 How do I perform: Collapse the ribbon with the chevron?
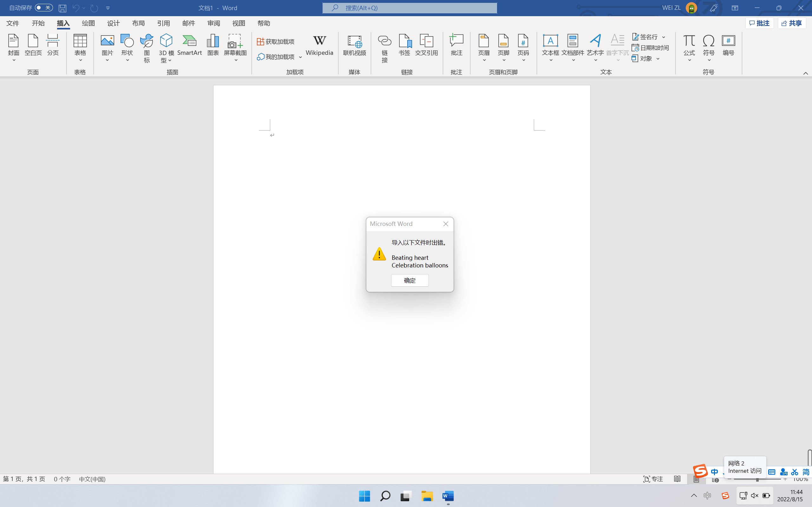coord(805,73)
